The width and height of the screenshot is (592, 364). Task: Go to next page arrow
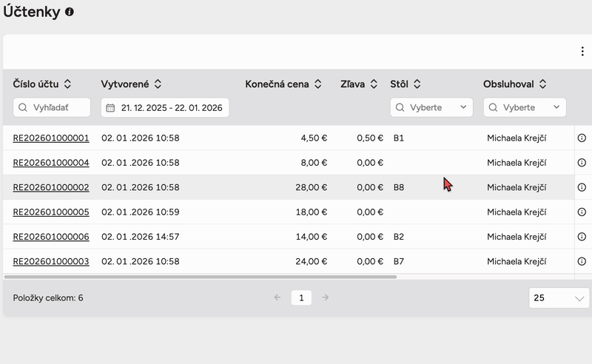pos(325,297)
